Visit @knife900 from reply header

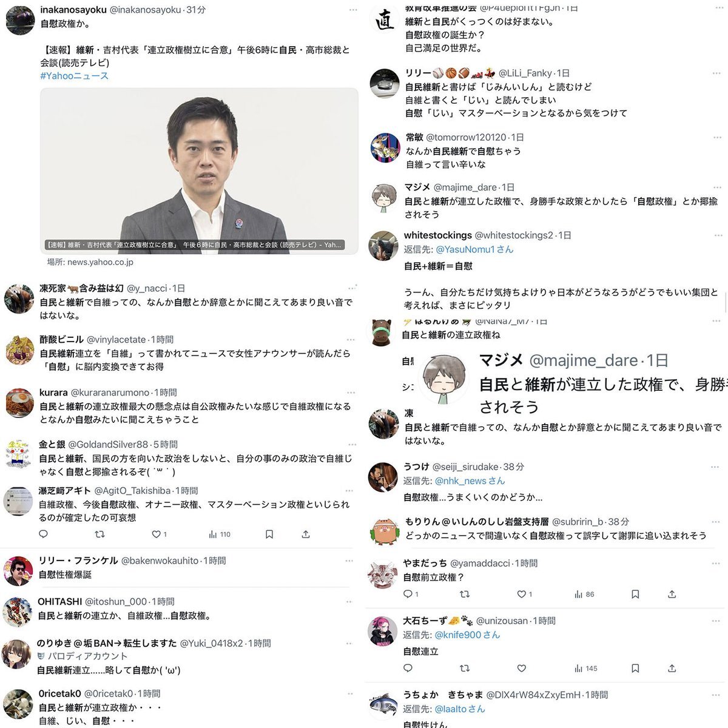click(467, 635)
